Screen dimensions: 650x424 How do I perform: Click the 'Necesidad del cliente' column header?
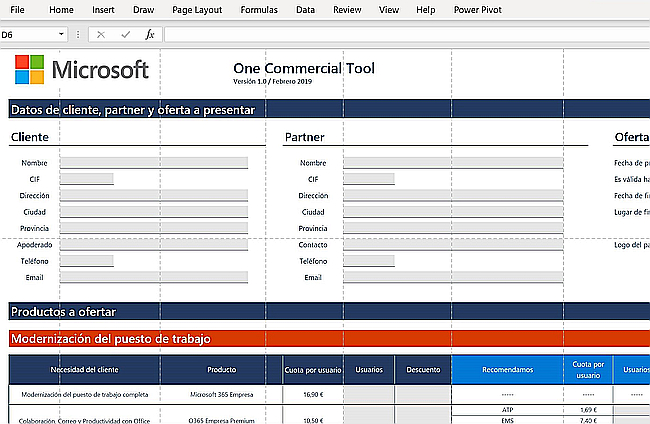[84, 369]
